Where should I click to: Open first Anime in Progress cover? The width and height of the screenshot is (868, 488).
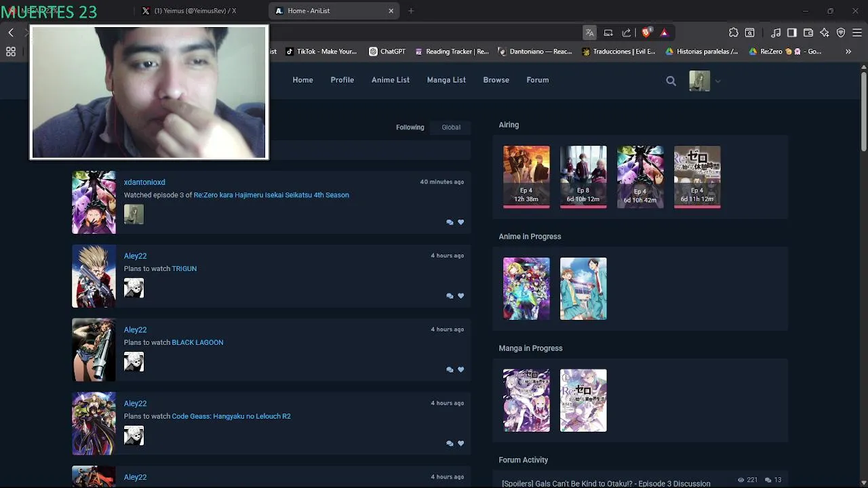point(526,289)
